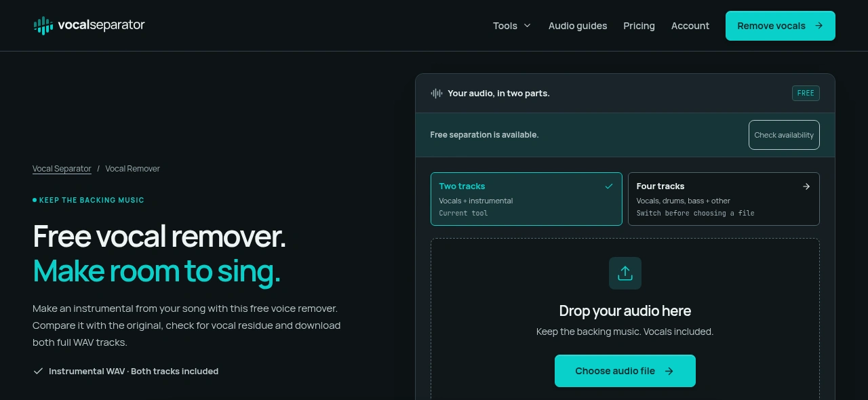Click the Vocal Remover breadcrumb text
This screenshot has height=400, width=868.
coord(133,169)
